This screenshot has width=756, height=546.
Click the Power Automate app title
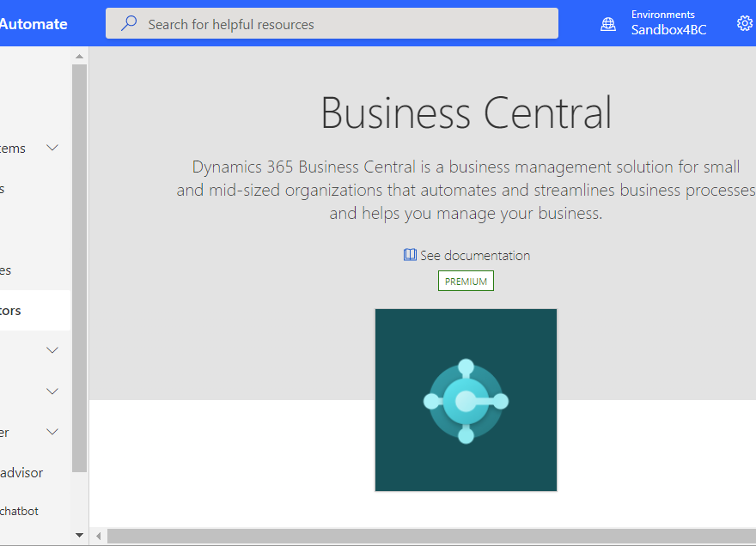(x=34, y=24)
